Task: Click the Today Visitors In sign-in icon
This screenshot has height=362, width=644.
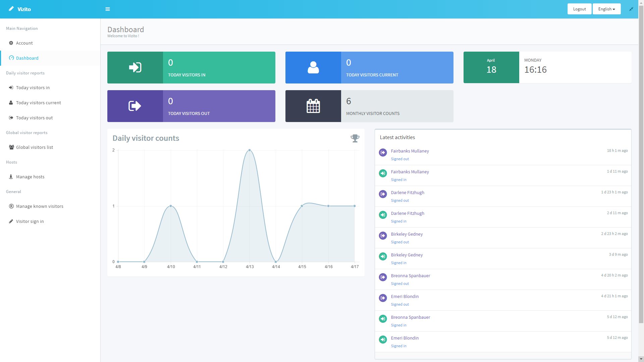Action: (135, 67)
